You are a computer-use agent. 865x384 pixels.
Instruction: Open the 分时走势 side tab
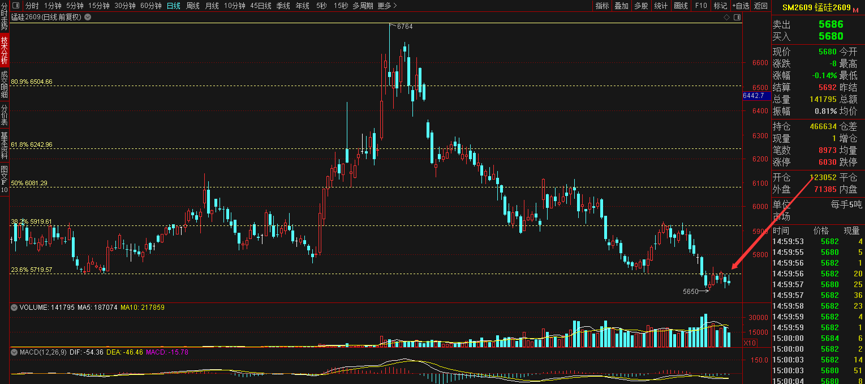tap(4, 15)
